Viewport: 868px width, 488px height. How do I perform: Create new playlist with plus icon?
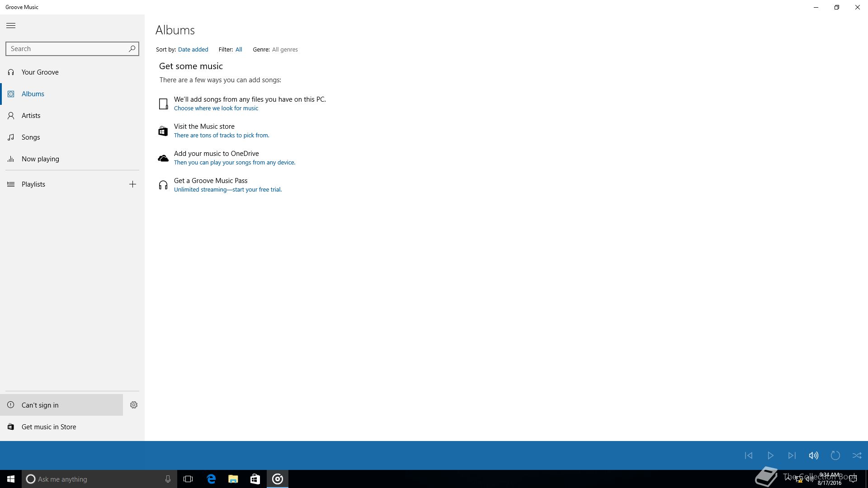pos(132,184)
